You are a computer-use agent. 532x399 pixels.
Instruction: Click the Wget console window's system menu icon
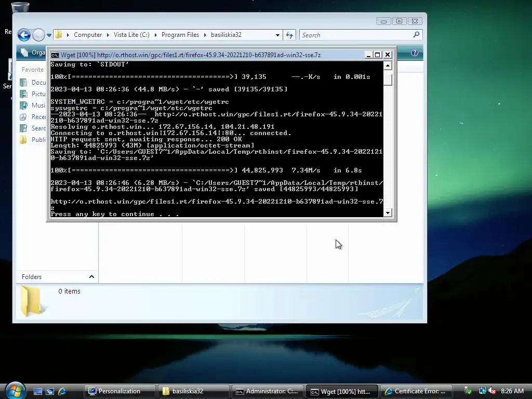pyautogui.click(x=55, y=55)
